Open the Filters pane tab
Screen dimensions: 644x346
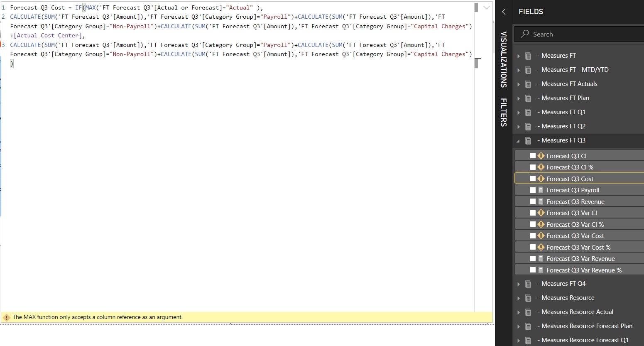[x=504, y=112]
